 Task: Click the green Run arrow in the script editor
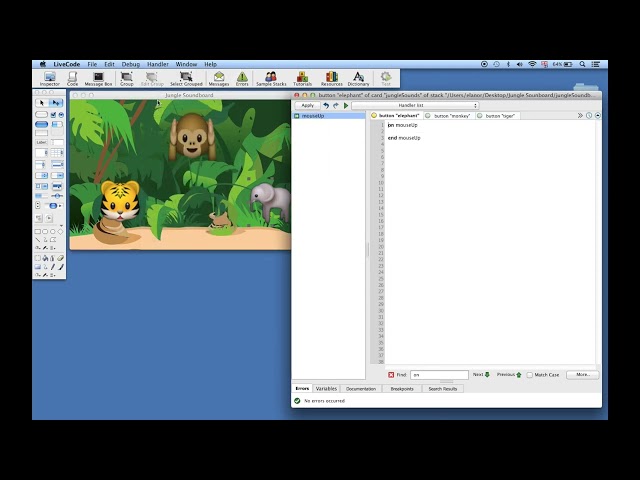tap(346, 106)
